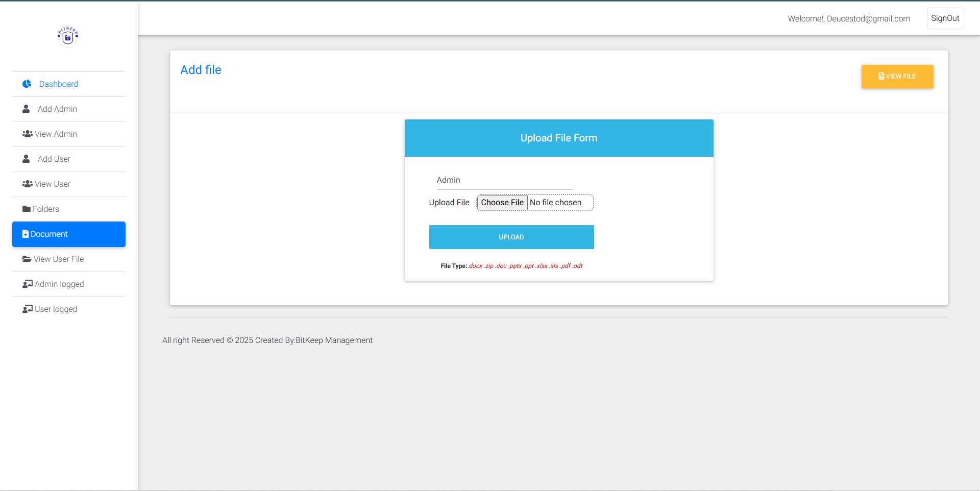Sign out using the SignOut button
This screenshot has height=491, width=980.
(x=945, y=18)
